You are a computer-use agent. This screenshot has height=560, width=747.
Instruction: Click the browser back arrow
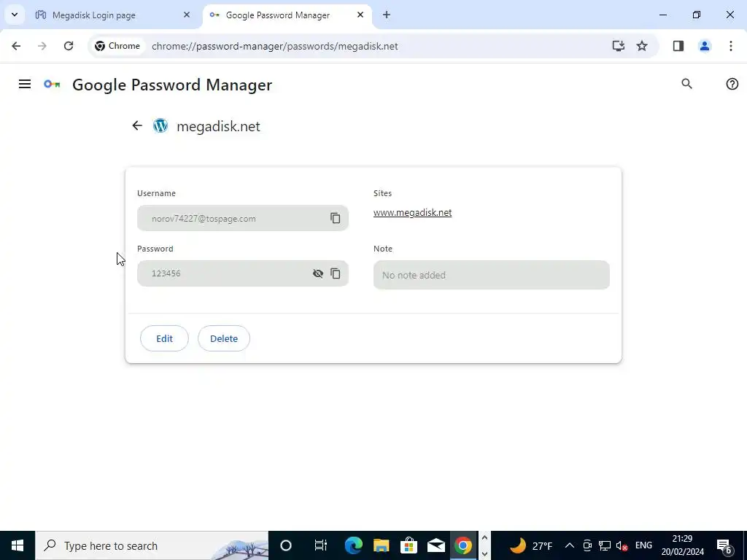[16, 46]
